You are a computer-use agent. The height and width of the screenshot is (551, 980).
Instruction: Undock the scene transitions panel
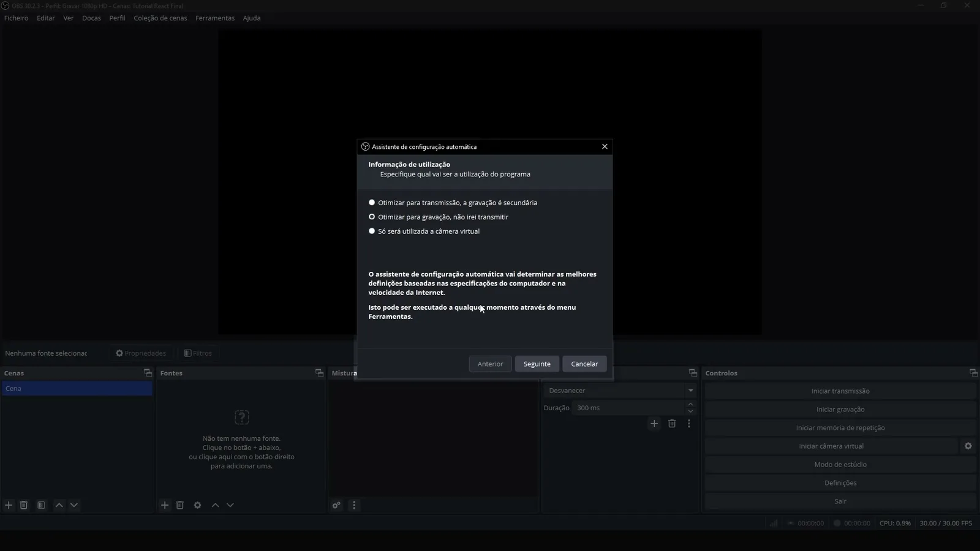click(x=693, y=373)
